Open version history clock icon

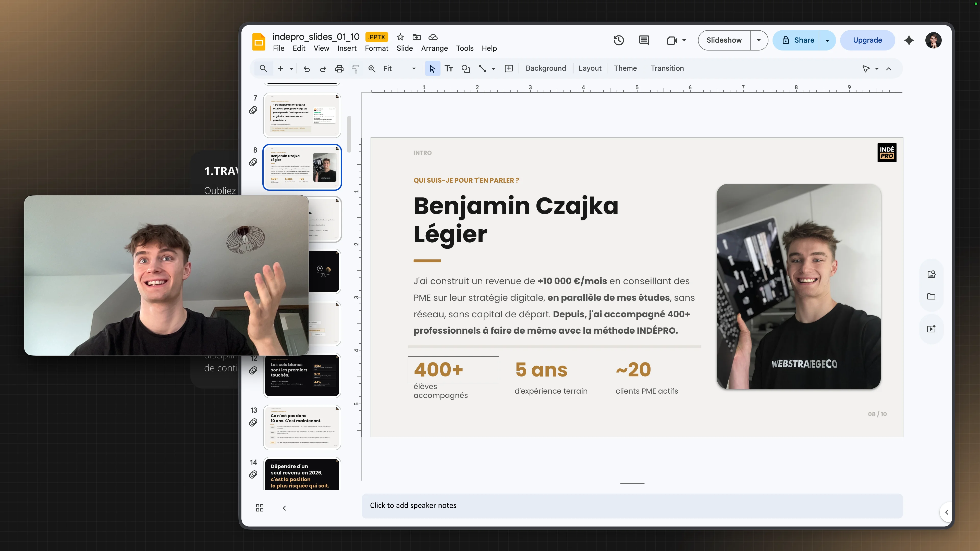click(x=619, y=40)
